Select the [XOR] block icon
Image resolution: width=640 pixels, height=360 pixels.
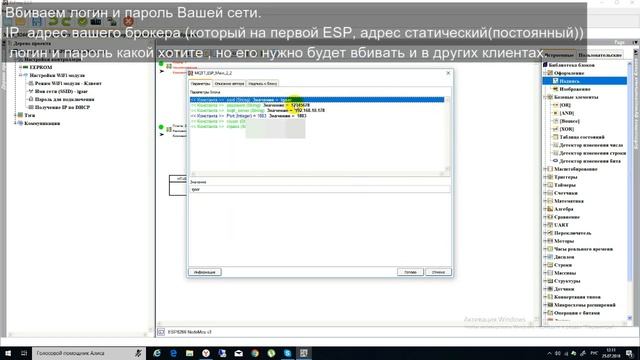(x=555, y=129)
